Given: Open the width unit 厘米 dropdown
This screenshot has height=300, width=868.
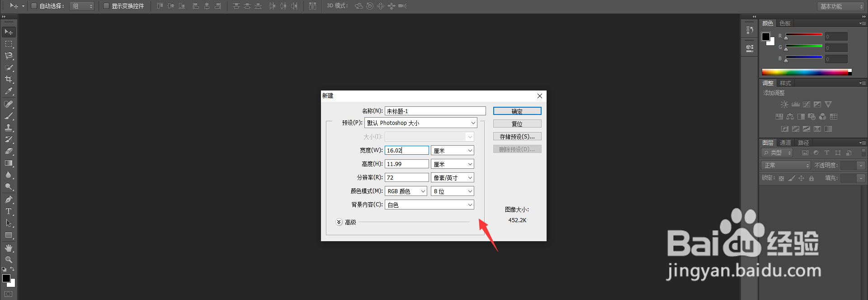Looking at the screenshot, I should coord(453,150).
